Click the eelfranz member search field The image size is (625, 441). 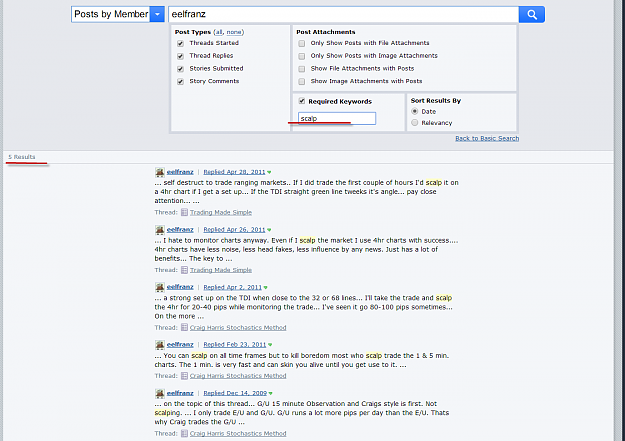(343, 14)
